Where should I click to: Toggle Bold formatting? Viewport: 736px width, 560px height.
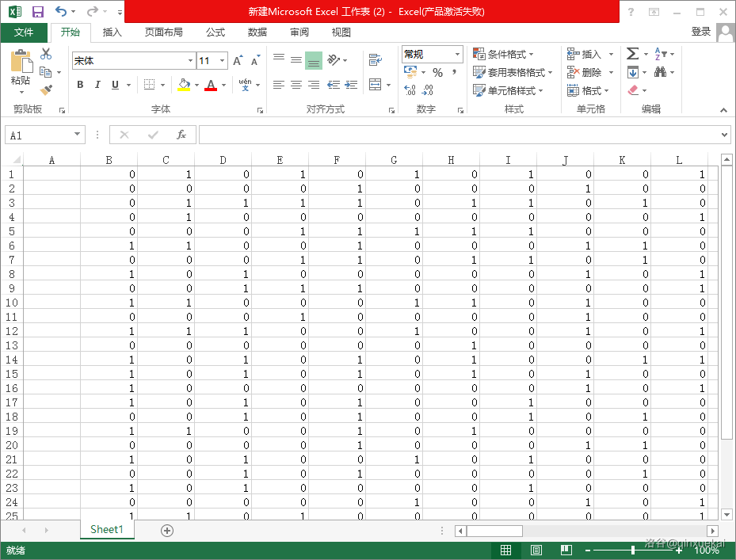tap(80, 85)
